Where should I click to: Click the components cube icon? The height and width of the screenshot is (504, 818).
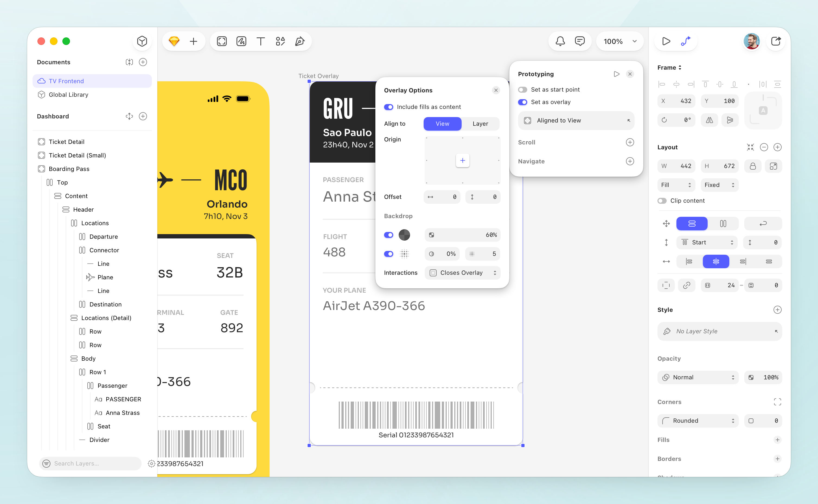(x=142, y=41)
